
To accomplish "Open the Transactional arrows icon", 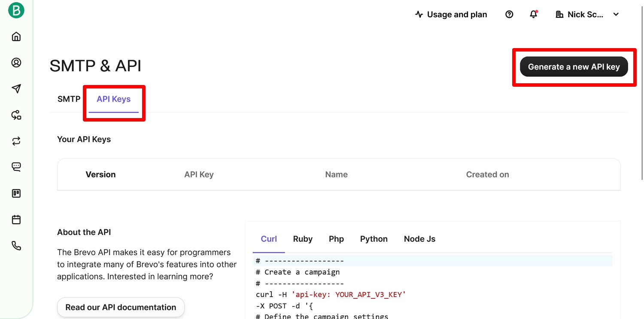I will [x=16, y=141].
